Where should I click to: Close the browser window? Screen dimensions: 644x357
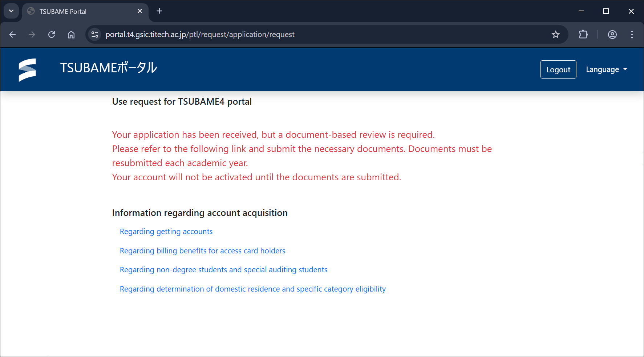[x=631, y=11]
